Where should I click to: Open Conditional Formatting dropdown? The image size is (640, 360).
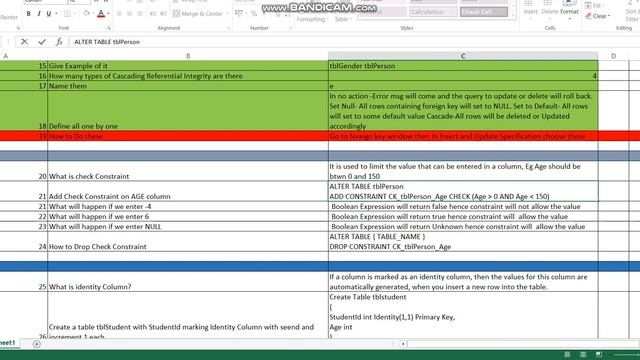tap(312, 19)
